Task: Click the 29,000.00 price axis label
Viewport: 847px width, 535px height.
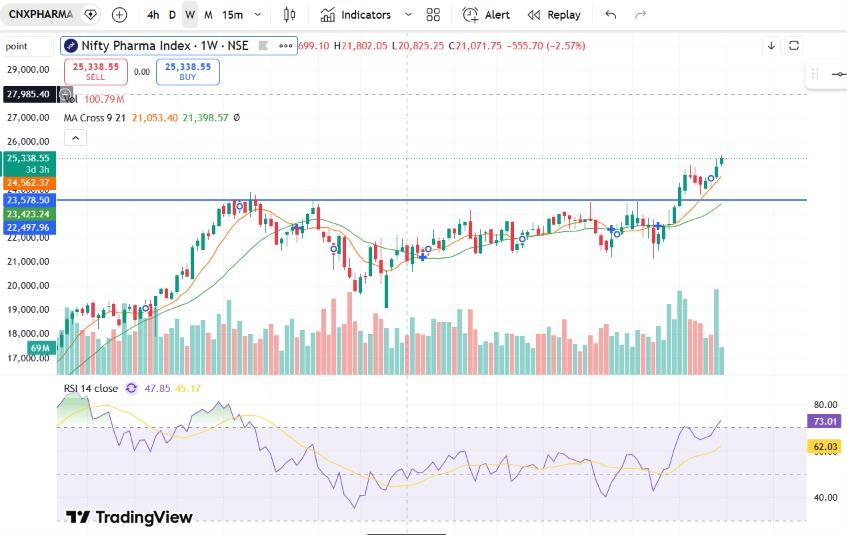Action: (28, 70)
